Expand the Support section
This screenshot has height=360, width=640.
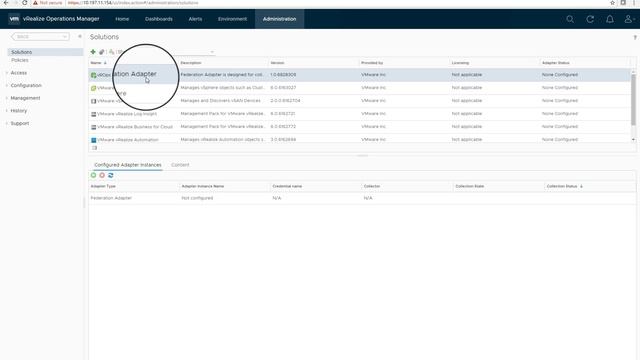point(20,123)
